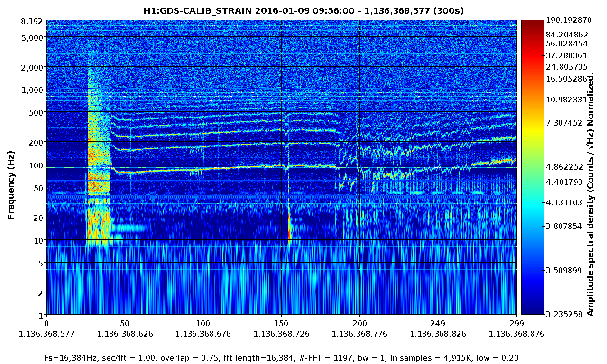Click the 7.307452 colorbar tick value

[x=564, y=123]
